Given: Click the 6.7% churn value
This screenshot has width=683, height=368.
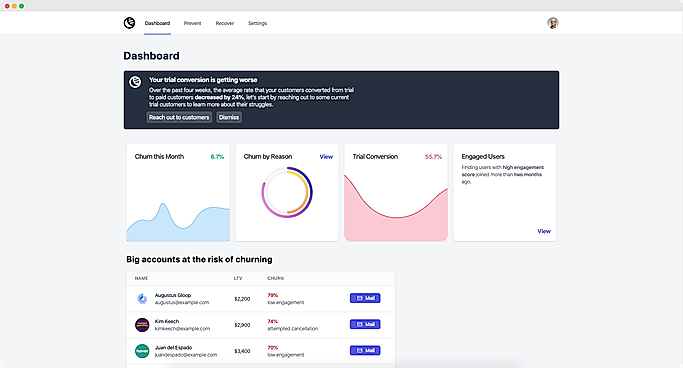Looking at the screenshot, I should (x=217, y=157).
